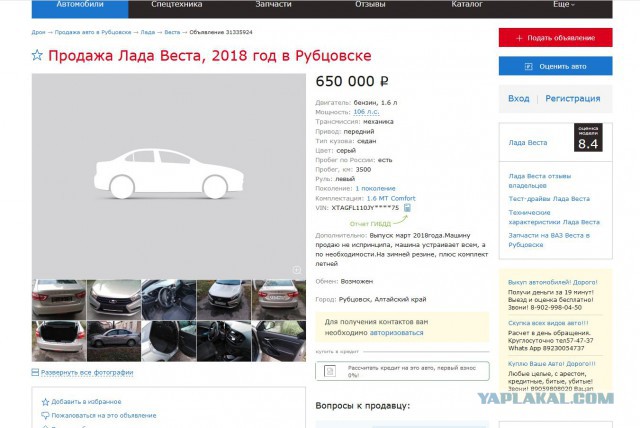This screenshot has height=428, width=640.
Task: Click Развернуть все фотографии link
Action: pos(87,373)
